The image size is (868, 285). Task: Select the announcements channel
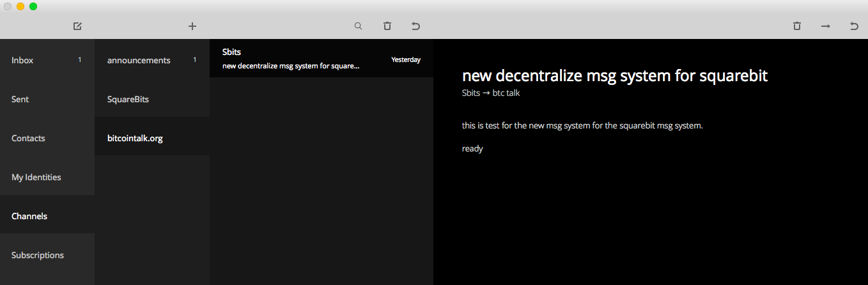point(152,60)
